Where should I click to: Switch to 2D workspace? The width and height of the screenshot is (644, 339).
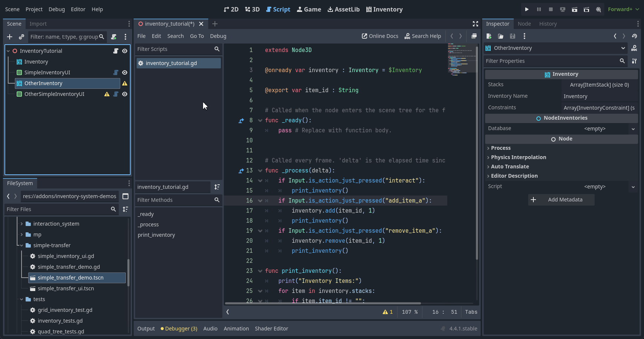(231, 9)
